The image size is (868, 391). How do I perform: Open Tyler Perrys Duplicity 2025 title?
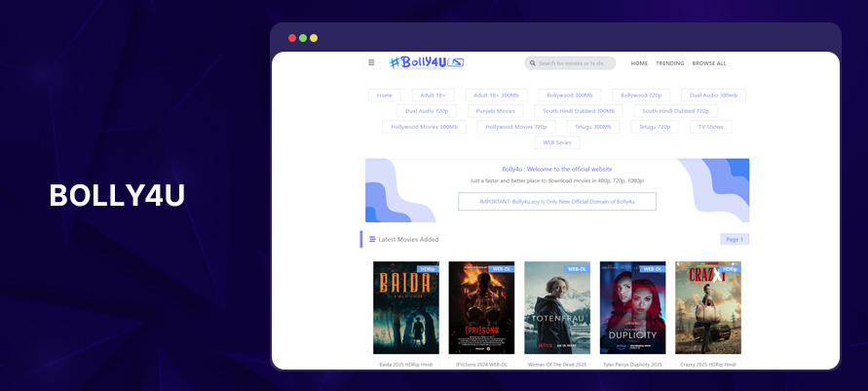tap(632, 365)
